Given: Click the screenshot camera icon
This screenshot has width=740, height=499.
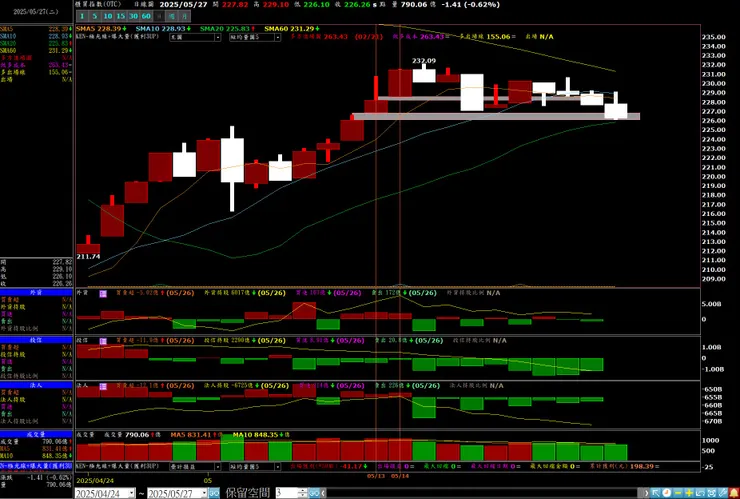Looking at the screenshot, I should (711, 493).
